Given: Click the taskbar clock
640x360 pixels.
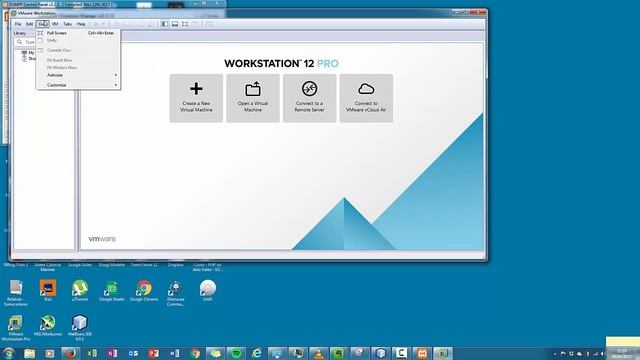Looking at the screenshot, I should 621,353.
